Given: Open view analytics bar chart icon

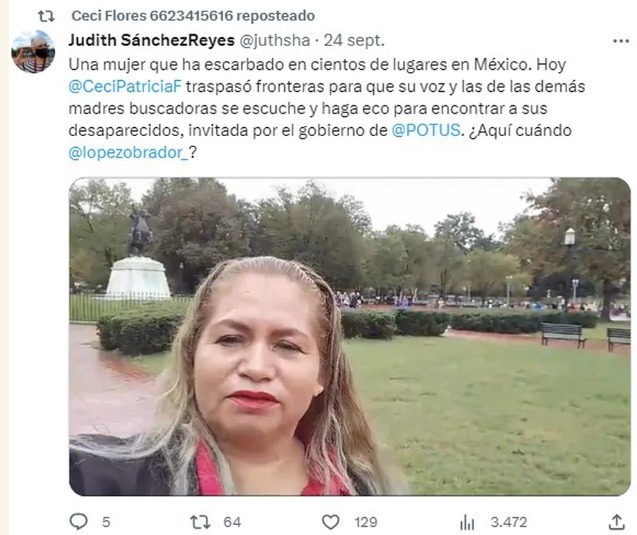Looking at the screenshot, I should click(x=467, y=522).
